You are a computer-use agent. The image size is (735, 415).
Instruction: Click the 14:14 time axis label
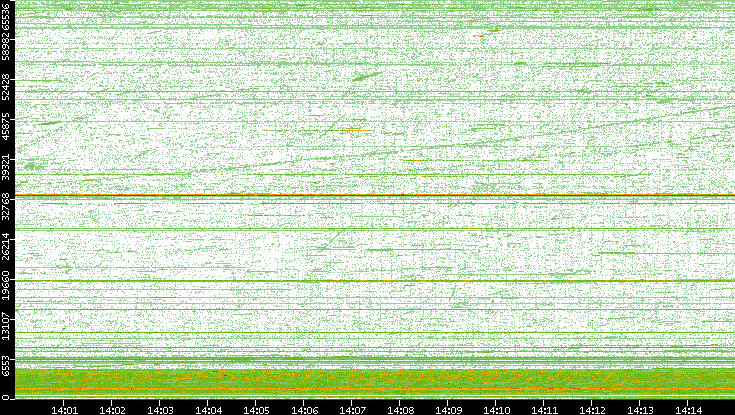[x=688, y=410]
